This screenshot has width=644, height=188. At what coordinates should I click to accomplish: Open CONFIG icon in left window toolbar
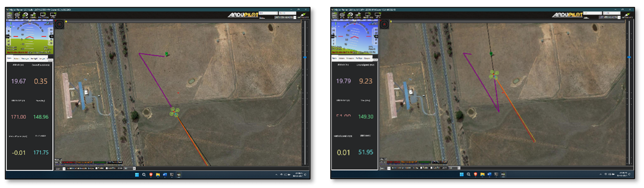[33, 15]
